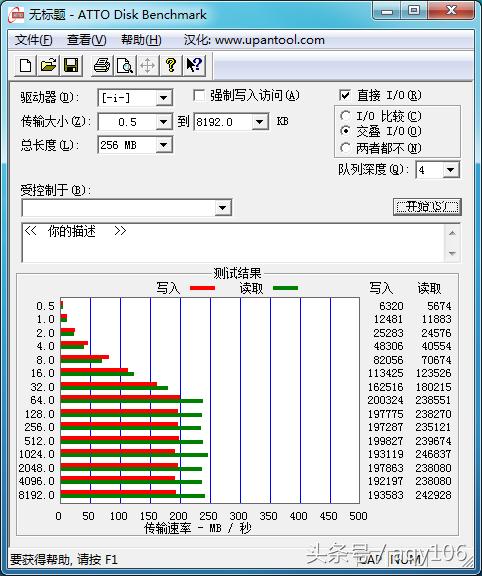Click the 测试结果 group title
The width and height of the screenshot is (482, 576).
237,273
